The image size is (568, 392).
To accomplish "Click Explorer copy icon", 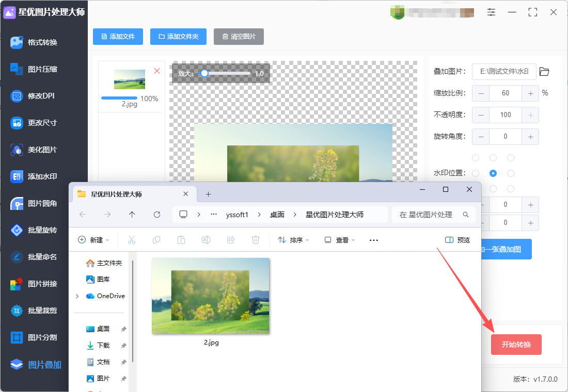I will click(156, 240).
